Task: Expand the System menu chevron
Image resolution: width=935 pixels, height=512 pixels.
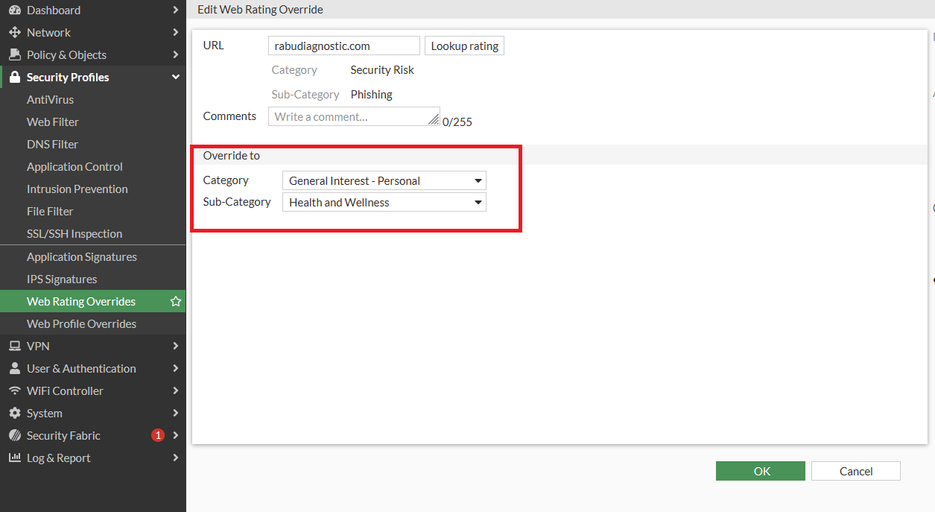Action: pyautogui.click(x=175, y=413)
